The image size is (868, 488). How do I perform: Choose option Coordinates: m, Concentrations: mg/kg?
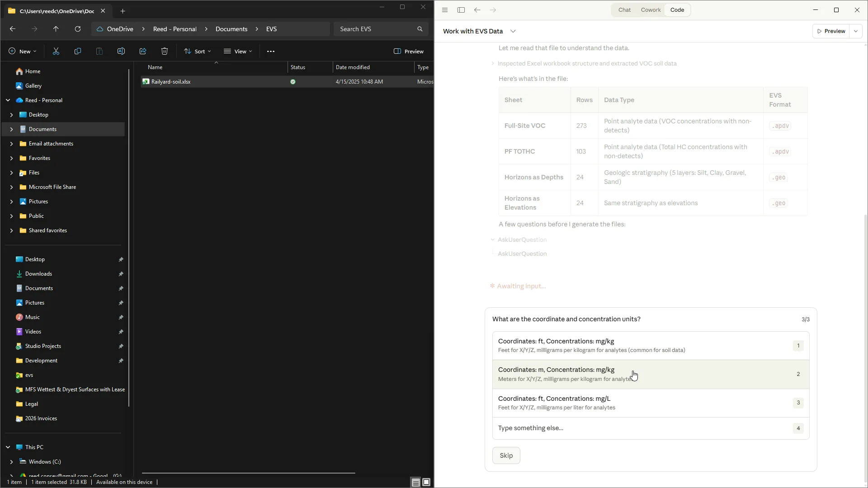[651, 374]
